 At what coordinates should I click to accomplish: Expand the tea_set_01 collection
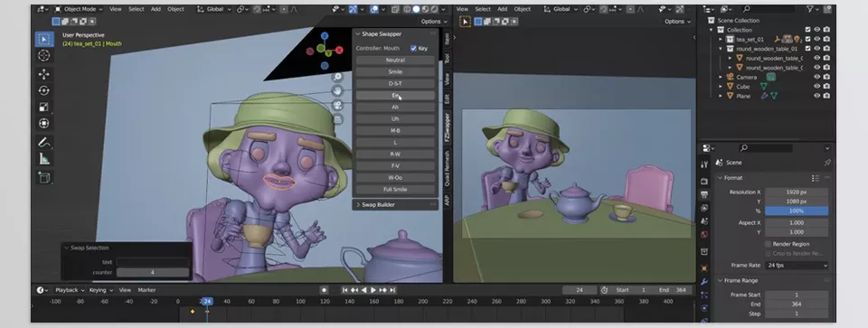(721, 39)
